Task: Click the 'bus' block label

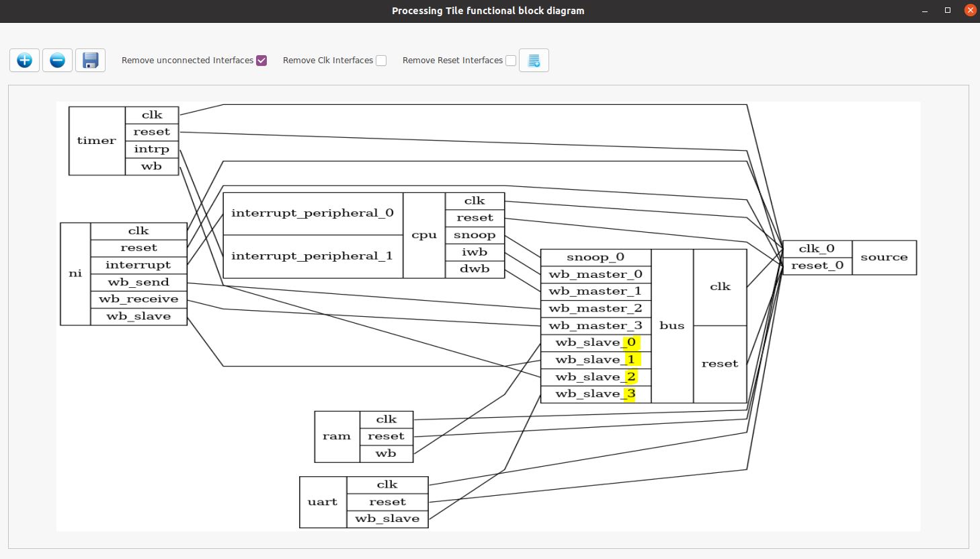Action: [672, 326]
